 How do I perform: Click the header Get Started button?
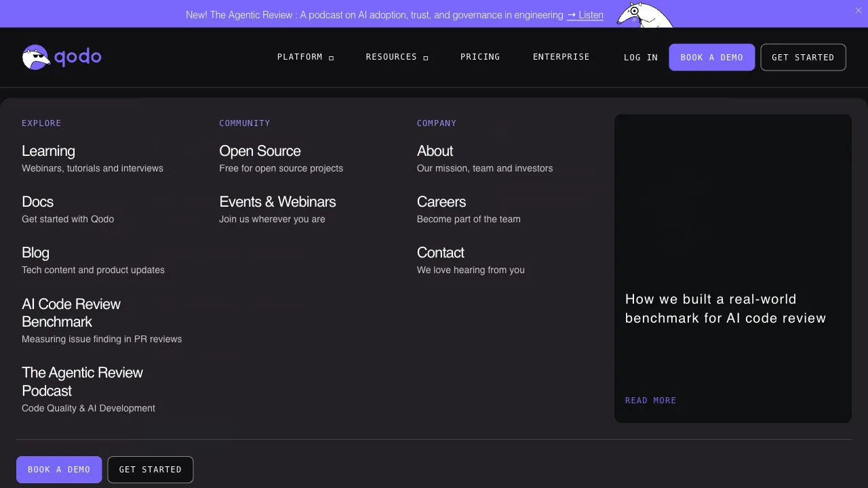(803, 58)
